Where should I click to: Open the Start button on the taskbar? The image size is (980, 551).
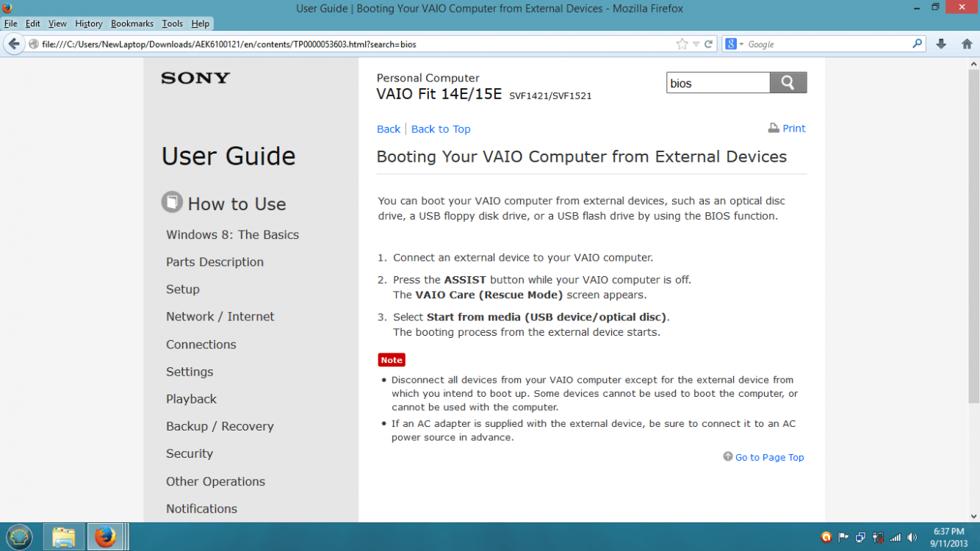[x=19, y=537]
